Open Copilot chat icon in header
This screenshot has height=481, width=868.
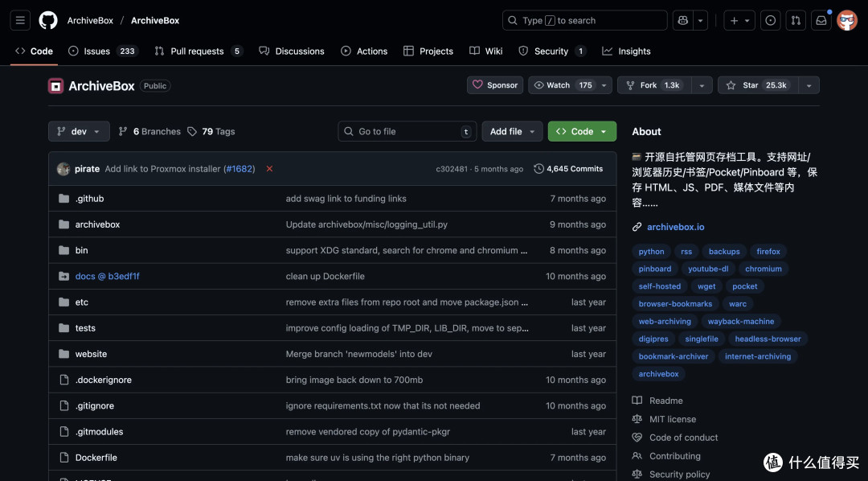(x=682, y=20)
